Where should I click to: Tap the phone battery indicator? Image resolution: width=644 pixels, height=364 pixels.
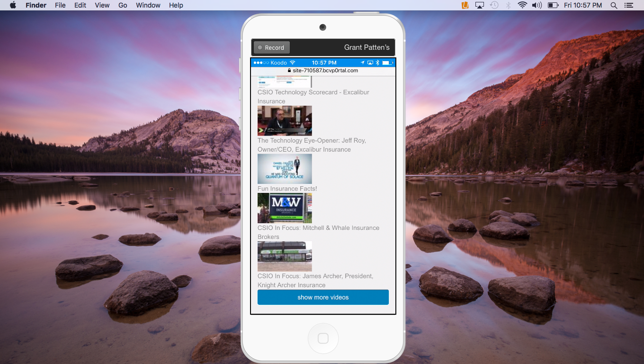(388, 63)
